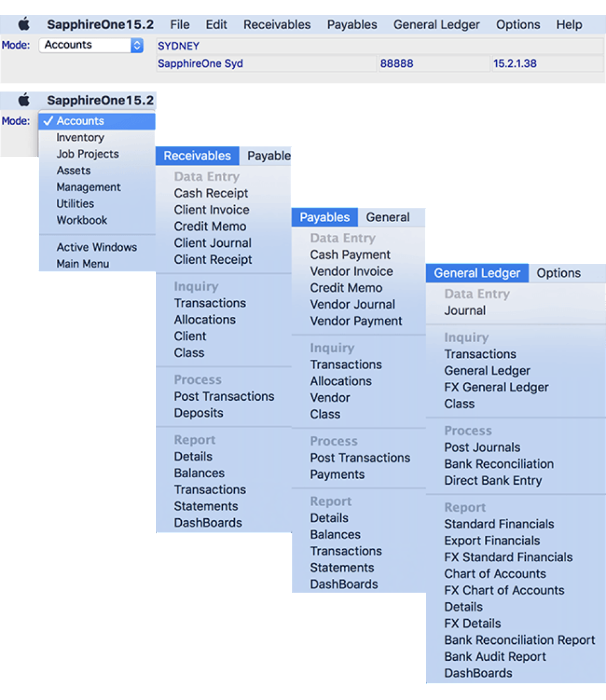Choose Vendor Journal entry
Viewport: 606px width, 700px height.
[x=352, y=304]
